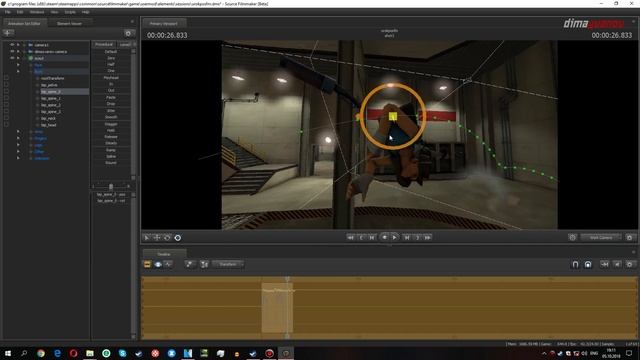
Task: Apply the Jitter procedural preset
Action: pyautogui.click(x=111, y=111)
